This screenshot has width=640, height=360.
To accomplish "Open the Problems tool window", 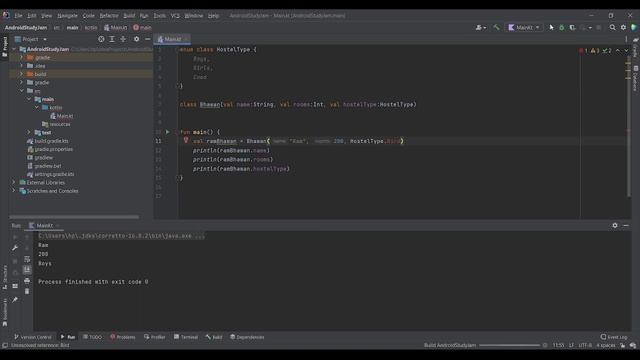I will pyautogui.click(x=122, y=337).
